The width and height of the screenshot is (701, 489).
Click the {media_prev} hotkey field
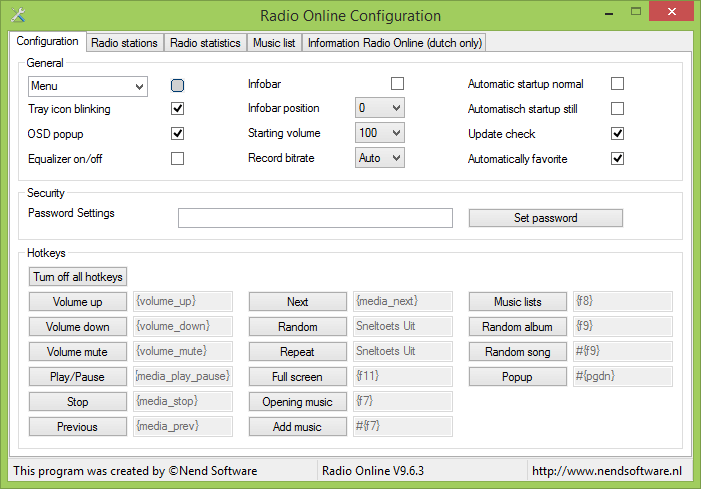point(183,426)
